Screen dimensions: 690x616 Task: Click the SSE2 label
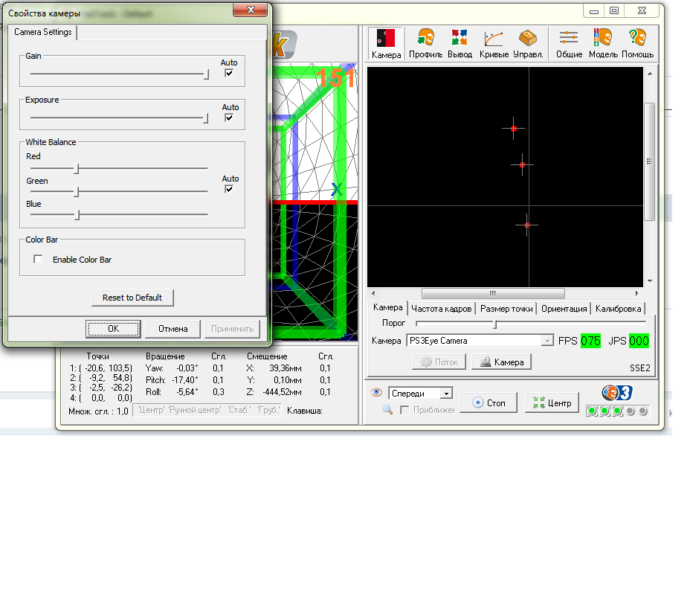pos(640,368)
